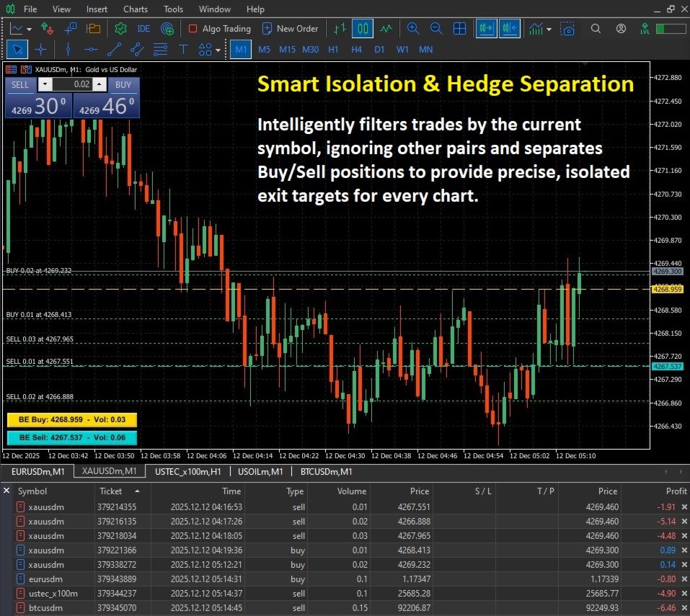Click the Market Watch up-down arrows icon

(x=47, y=29)
